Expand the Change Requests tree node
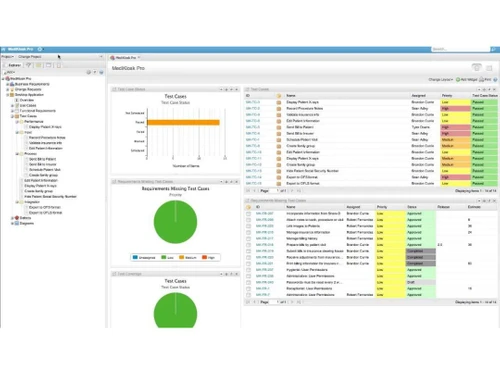The image size is (500, 375). [8, 90]
